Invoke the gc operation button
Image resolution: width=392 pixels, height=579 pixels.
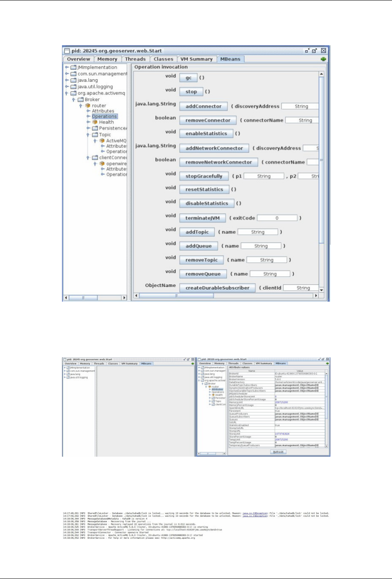[x=188, y=78]
